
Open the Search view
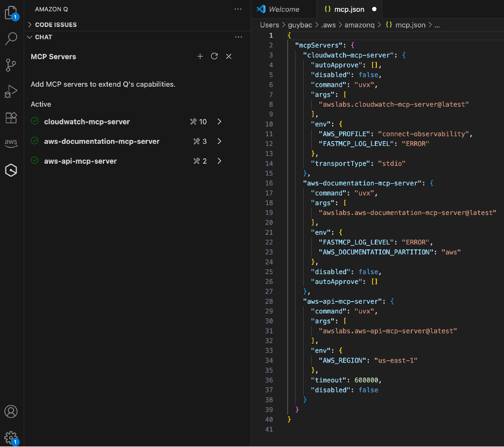(x=11, y=39)
